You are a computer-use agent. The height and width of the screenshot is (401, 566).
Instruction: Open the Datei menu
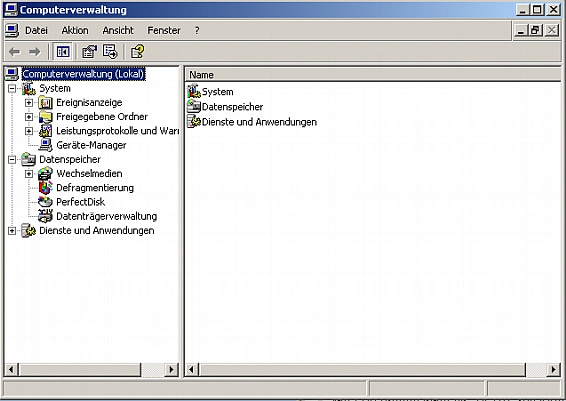click(36, 30)
